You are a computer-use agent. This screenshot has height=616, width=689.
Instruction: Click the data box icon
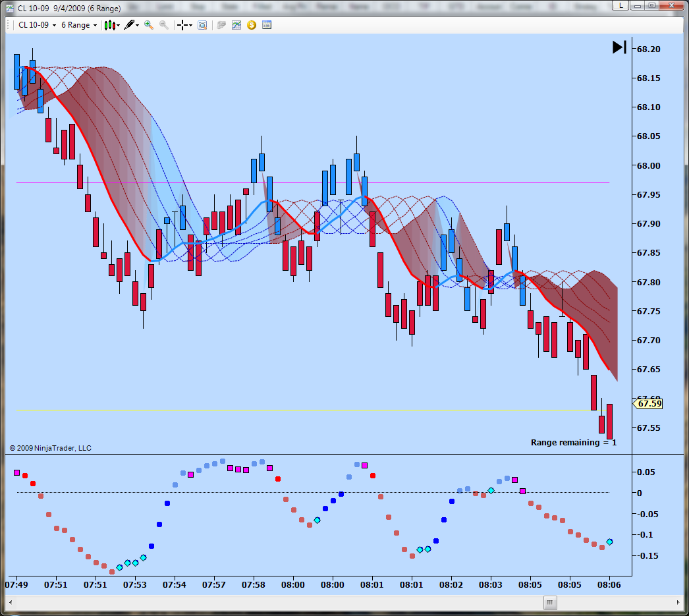click(202, 25)
